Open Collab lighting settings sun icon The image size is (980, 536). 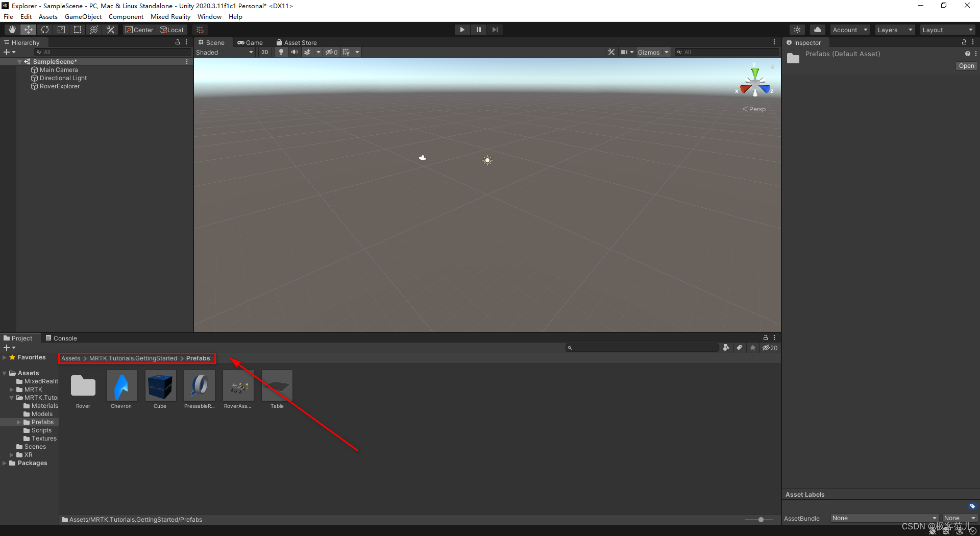point(797,30)
